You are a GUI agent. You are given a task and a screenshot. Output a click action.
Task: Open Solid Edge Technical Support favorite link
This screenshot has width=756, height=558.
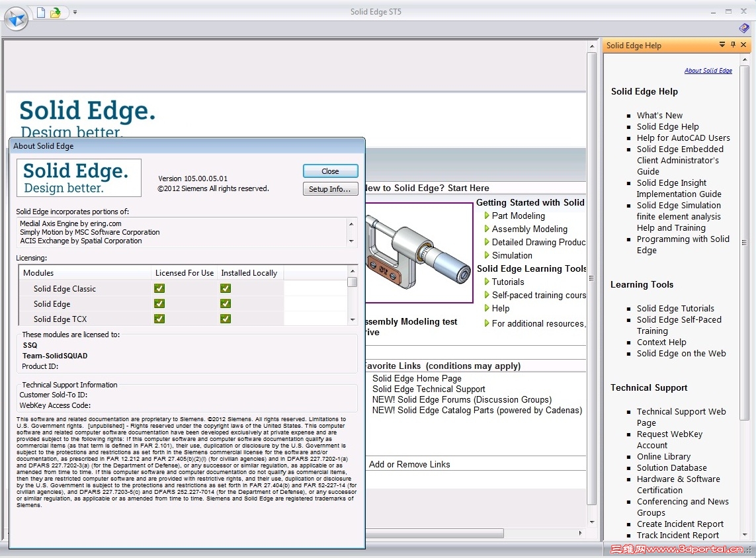coord(429,389)
